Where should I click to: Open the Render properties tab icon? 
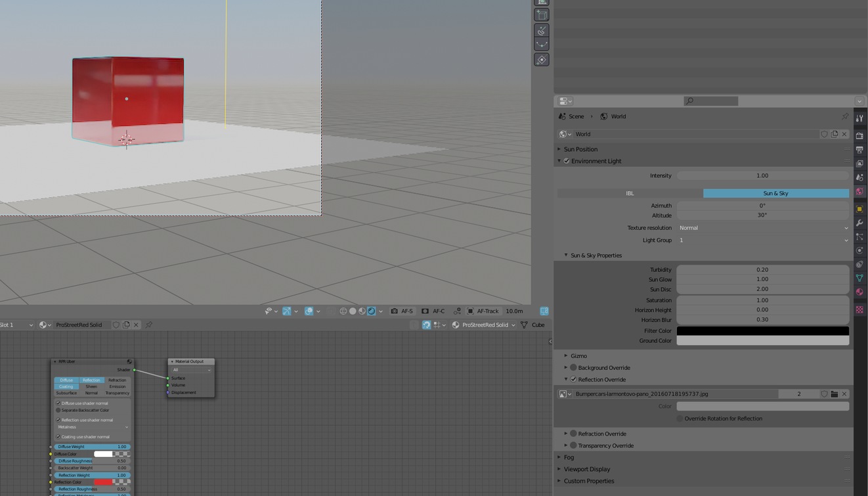point(859,135)
